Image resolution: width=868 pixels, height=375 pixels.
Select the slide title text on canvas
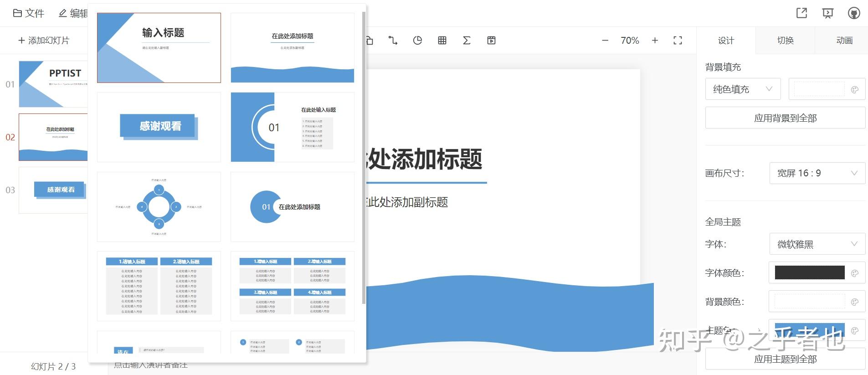(x=424, y=159)
